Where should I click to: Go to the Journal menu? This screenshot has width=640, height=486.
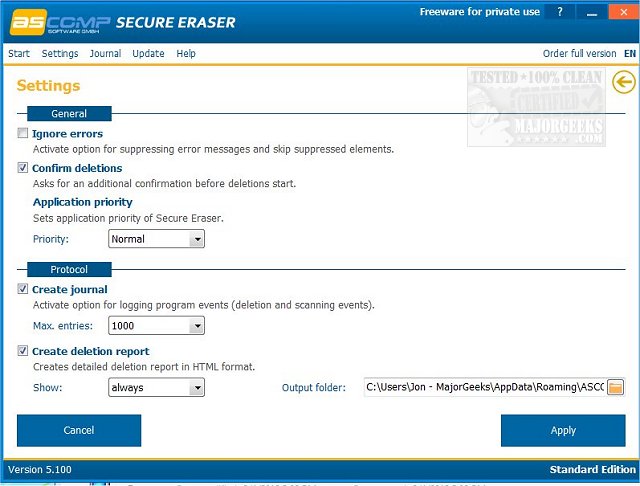coord(105,53)
